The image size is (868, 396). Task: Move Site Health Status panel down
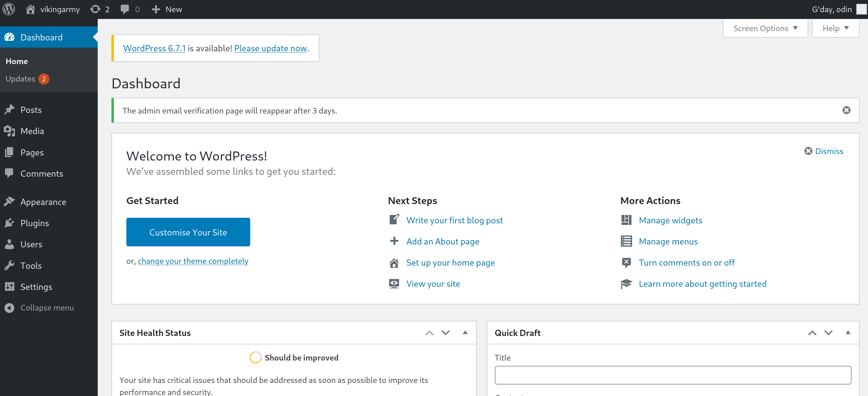tap(445, 333)
